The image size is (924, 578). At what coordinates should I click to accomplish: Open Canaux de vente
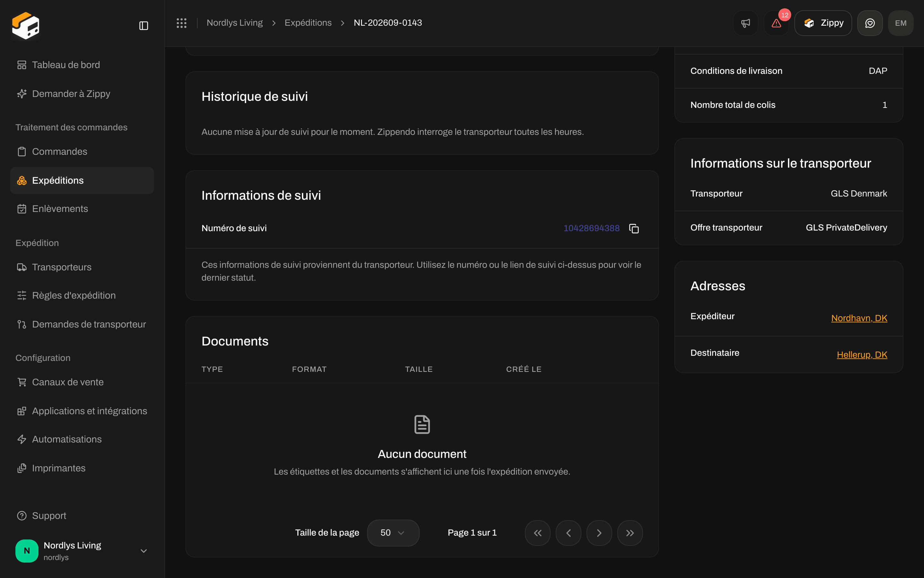pyautogui.click(x=82, y=382)
